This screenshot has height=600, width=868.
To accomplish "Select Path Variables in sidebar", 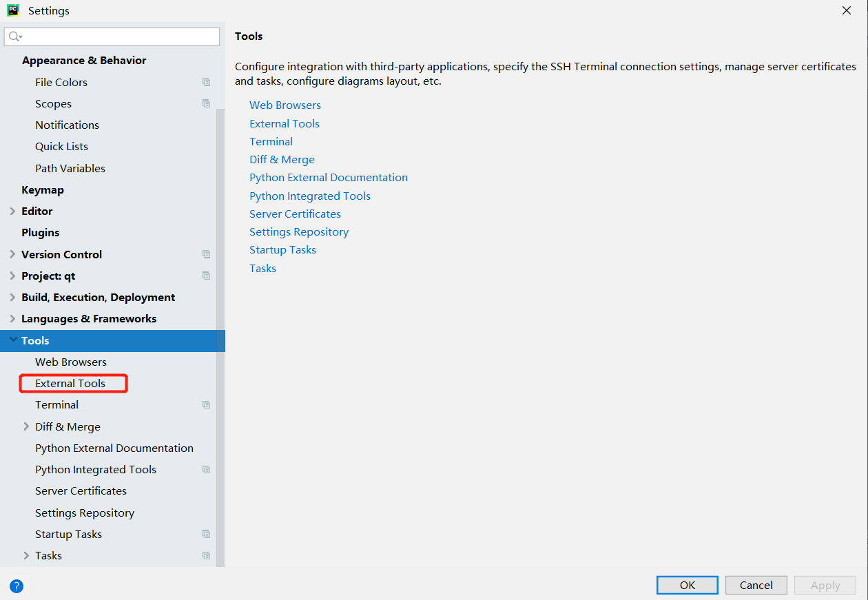I will 70,168.
